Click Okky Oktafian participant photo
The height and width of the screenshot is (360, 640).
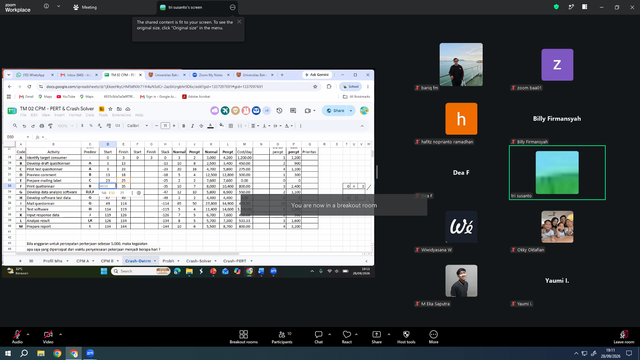557,227
